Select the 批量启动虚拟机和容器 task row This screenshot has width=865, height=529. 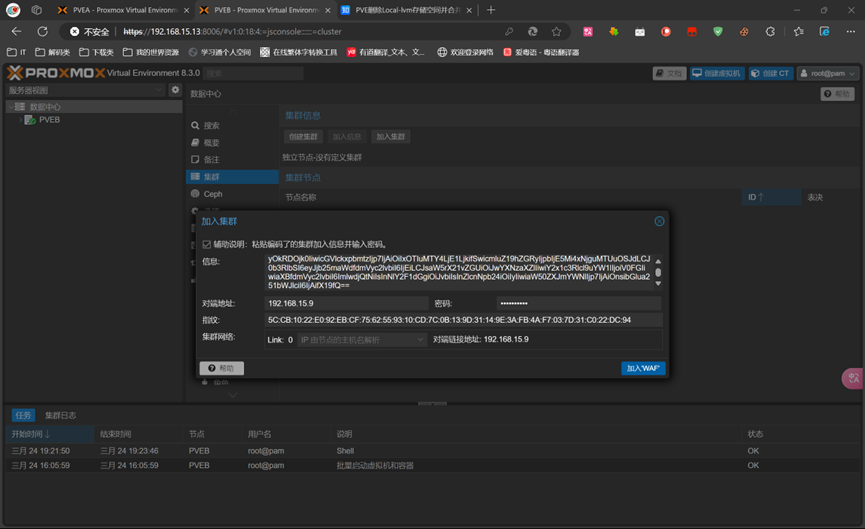432,466
